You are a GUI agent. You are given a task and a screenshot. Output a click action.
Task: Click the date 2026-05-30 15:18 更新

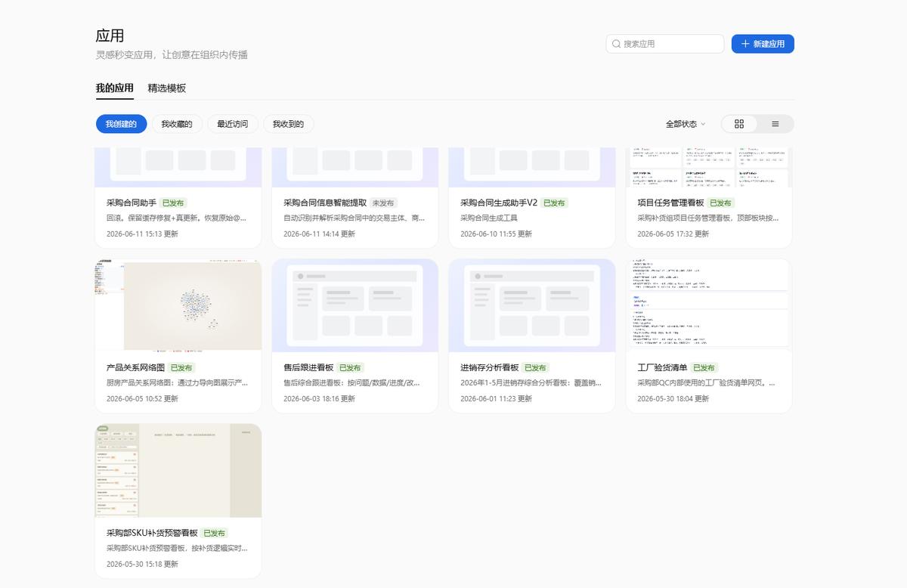click(142, 565)
